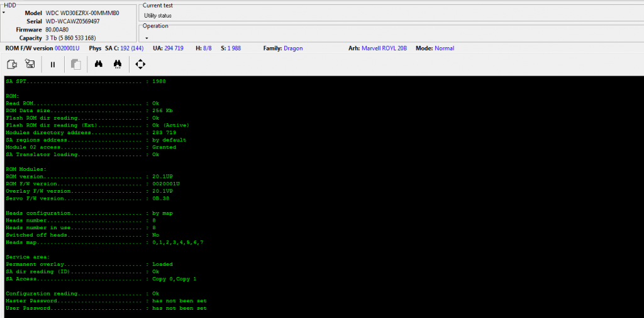Image resolution: width=644 pixels, height=318 pixels.
Task: Click the H value 8/8
Action: pos(208,48)
